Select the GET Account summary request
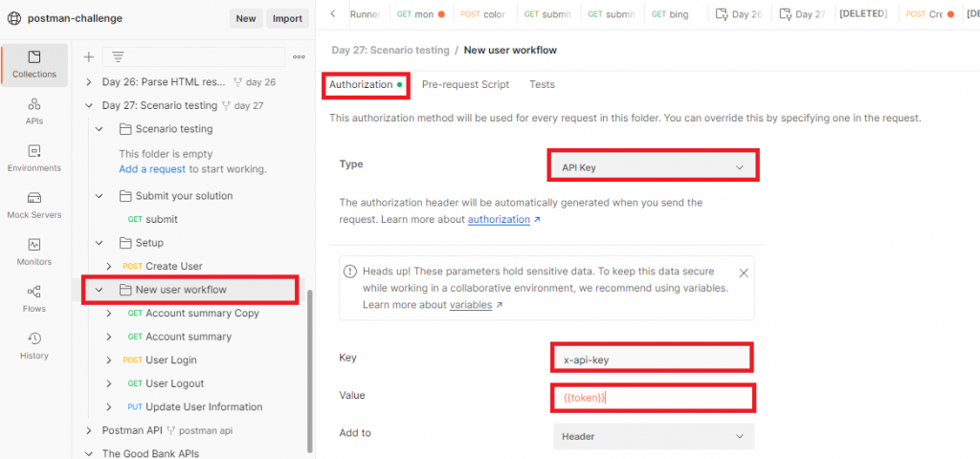Image resolution: width=980 pixels, height=459 pixels. pos(179,337)
